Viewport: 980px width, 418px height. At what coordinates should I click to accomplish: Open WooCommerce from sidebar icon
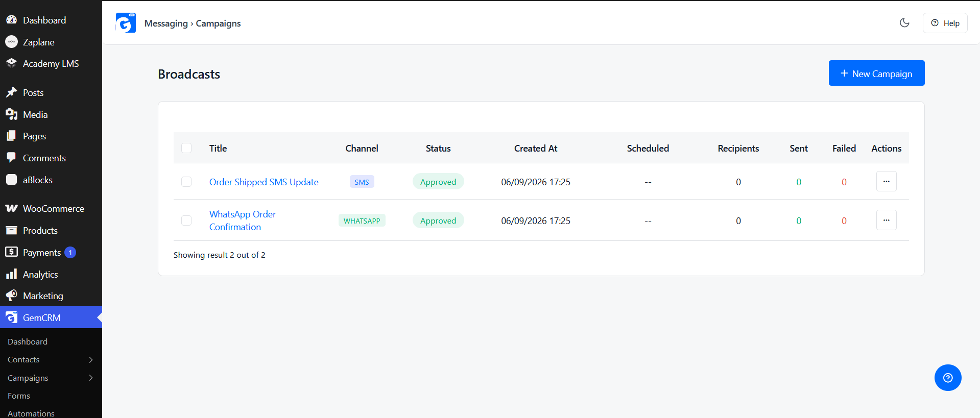11,208
